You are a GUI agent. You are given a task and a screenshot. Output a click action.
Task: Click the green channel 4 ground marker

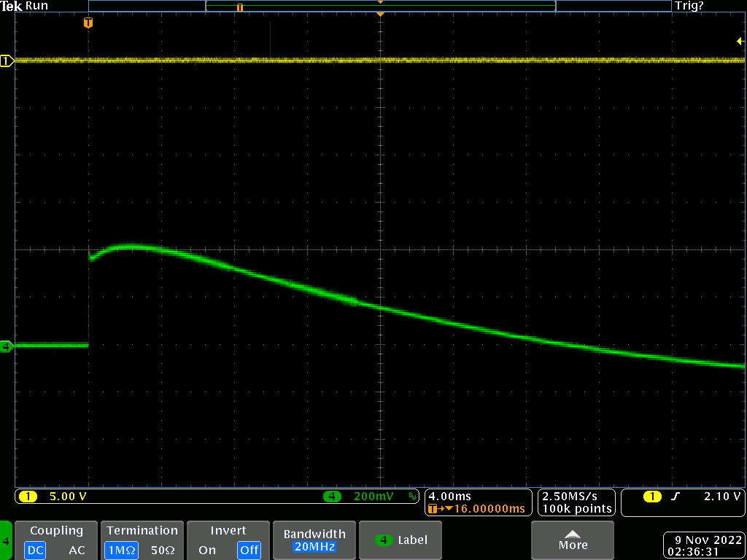[x=7, y=346]
